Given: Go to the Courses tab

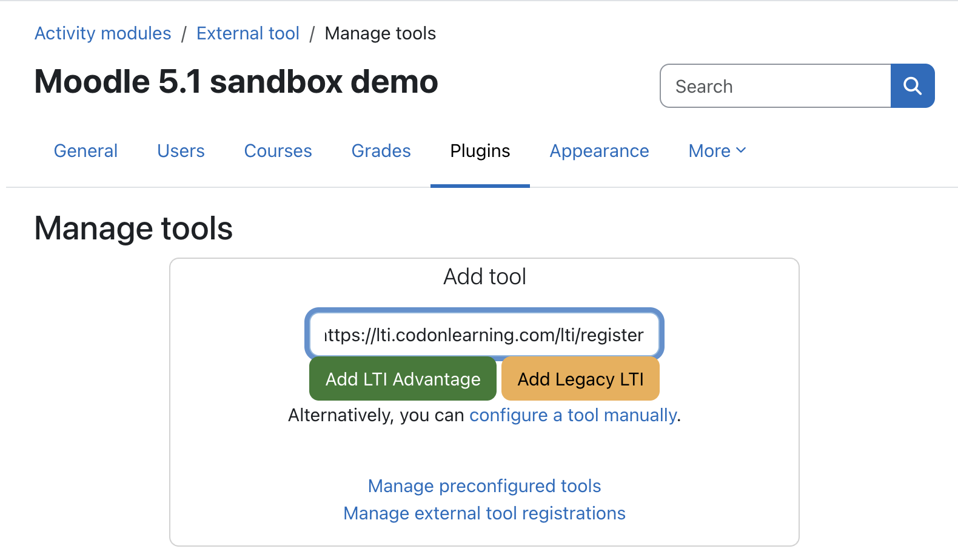Looking at the screenshot, I should click(x=278, y=151).
